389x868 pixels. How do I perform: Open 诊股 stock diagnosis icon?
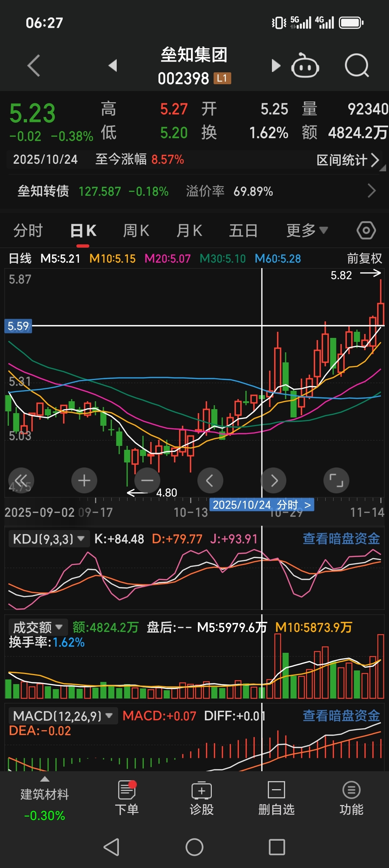pyautogui.click(x=202, y=798)
